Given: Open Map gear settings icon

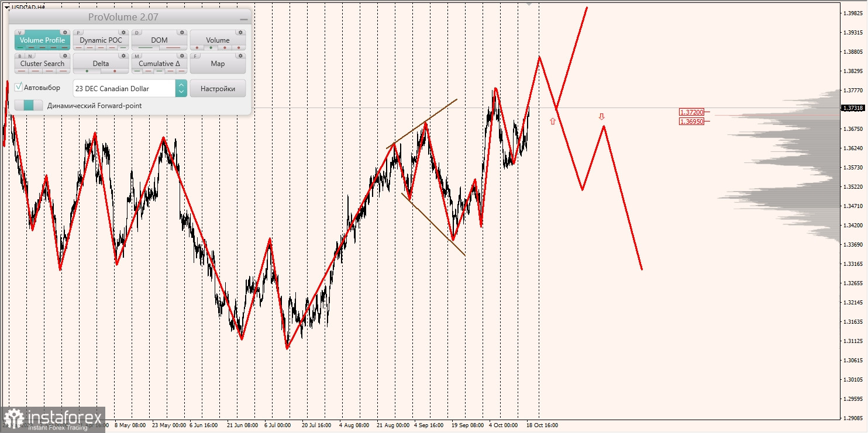Looking at the screenshot, I should pyautogui.click(x=240, y=56).
